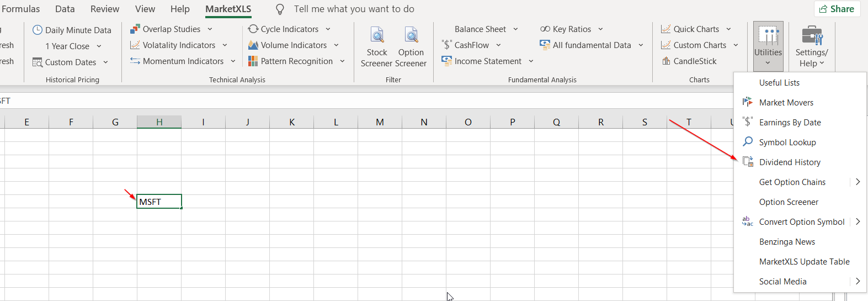The width and height of the screenshot is (868, 301).
Task: Expand Balance Sheet dropdown arrow
Action: pos(516,29)
